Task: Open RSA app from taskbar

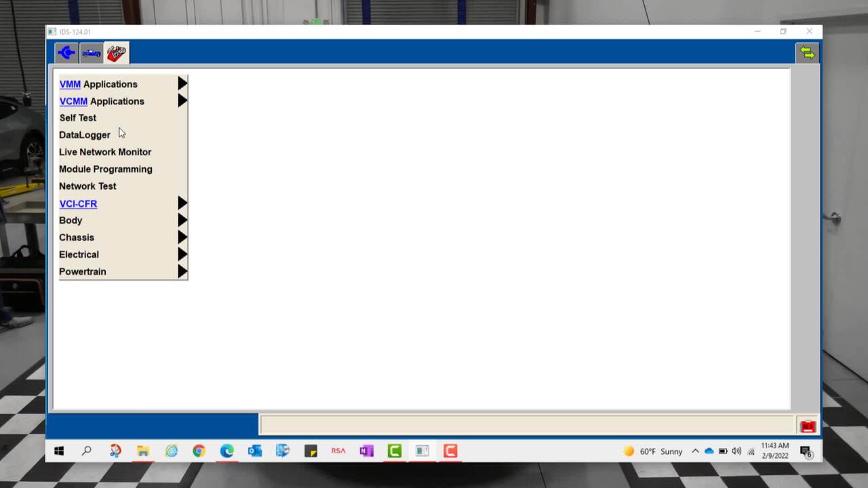Action: pos(338,451)
